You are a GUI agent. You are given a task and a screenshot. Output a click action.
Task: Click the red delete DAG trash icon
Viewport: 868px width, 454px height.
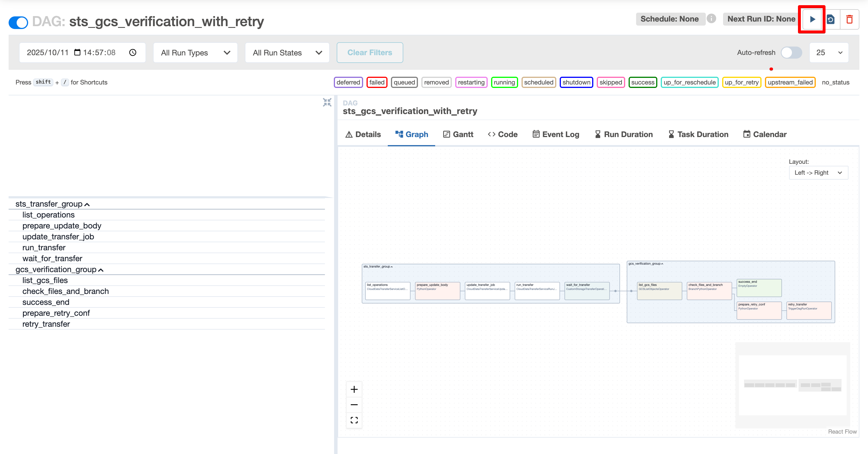[849, 19]
